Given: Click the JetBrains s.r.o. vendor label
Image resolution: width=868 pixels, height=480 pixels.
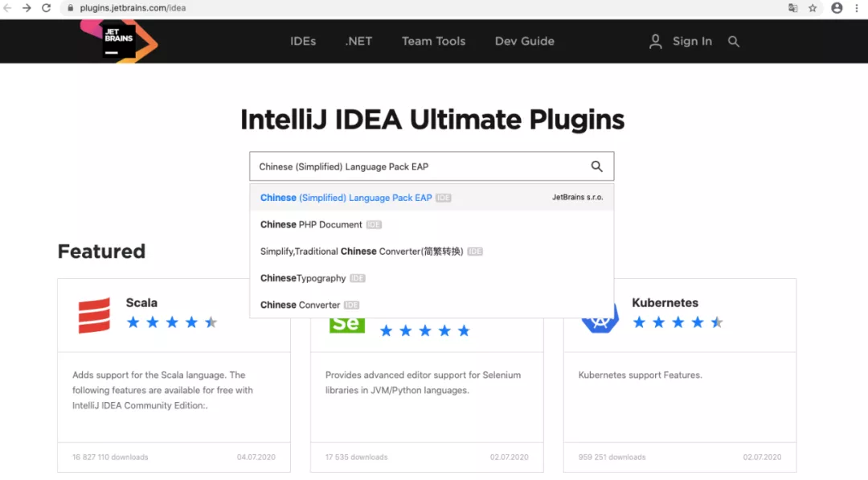Looking at the screenshot, I should [577, 197].
